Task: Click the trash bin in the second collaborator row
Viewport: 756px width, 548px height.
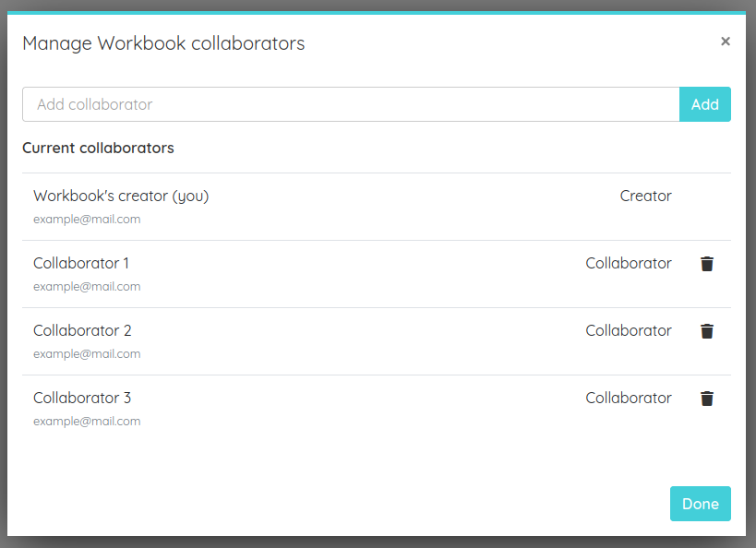Action: click(707, 331)
